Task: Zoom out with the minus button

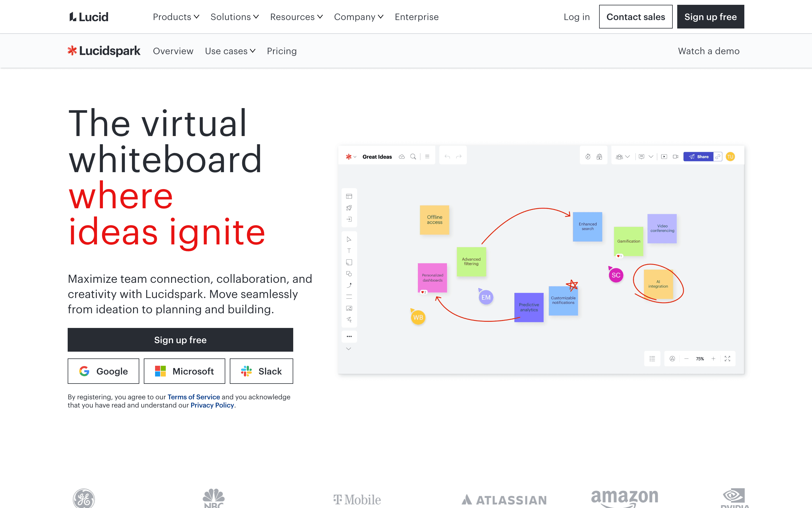Action: click(687, 359)
